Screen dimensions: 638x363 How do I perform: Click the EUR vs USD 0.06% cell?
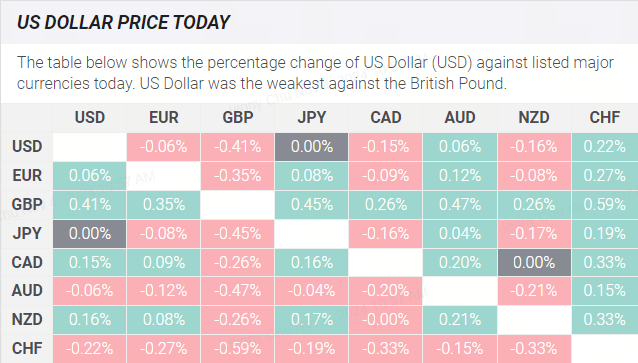90,176
